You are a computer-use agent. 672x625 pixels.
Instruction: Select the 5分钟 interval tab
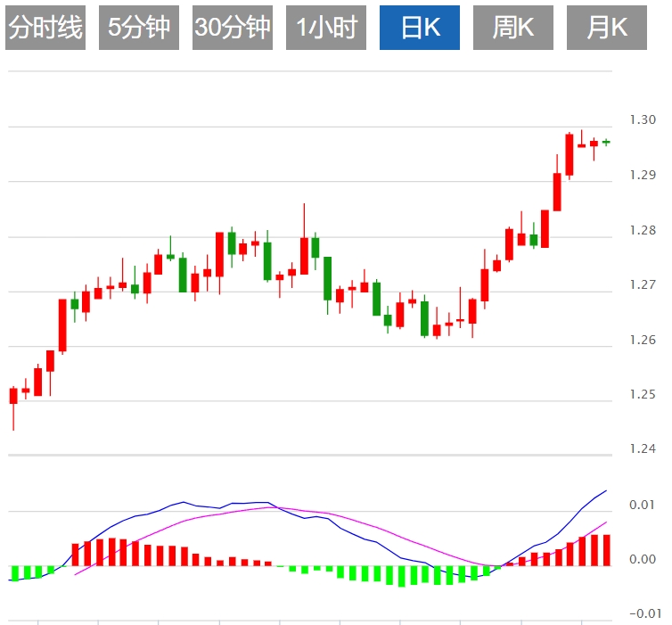tap(139, 28)
